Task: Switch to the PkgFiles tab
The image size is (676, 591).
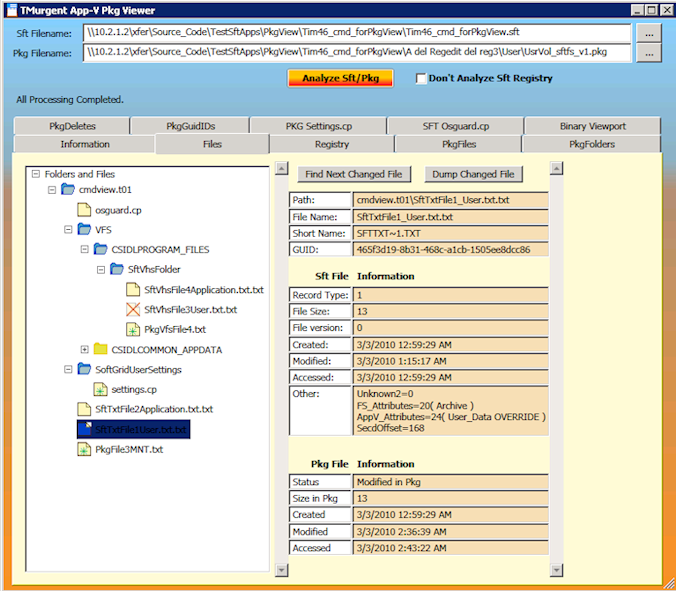Action: coord(459,144)
